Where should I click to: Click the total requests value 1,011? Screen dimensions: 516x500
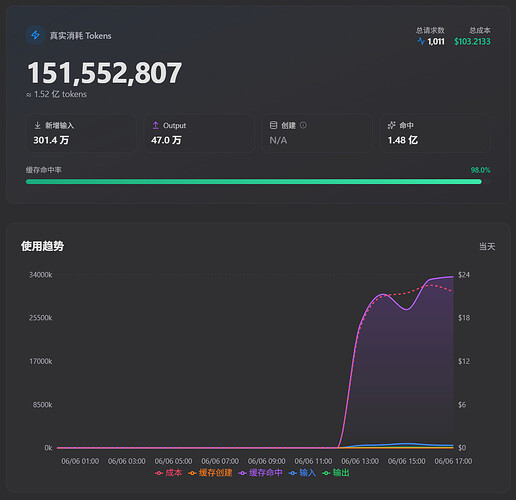(x=436, y=41)
